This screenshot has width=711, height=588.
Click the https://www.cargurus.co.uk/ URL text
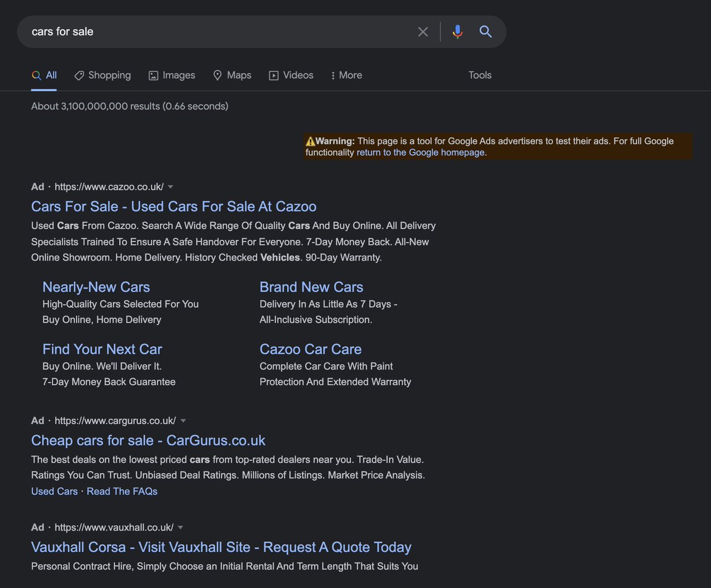pos(116,420)
